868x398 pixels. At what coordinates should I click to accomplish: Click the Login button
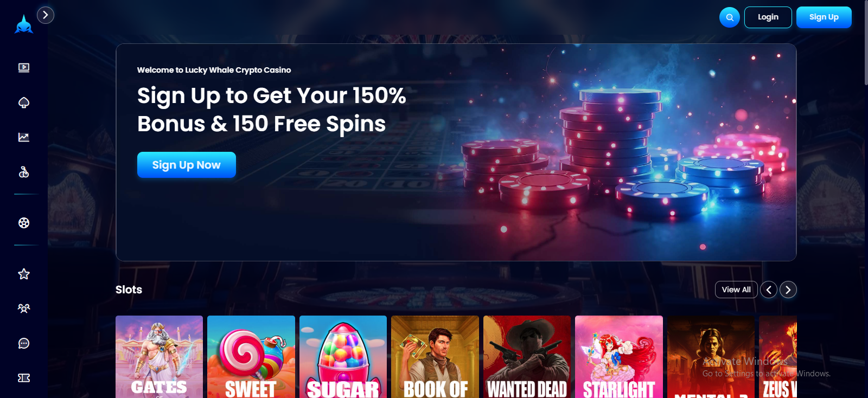(768, 17)
